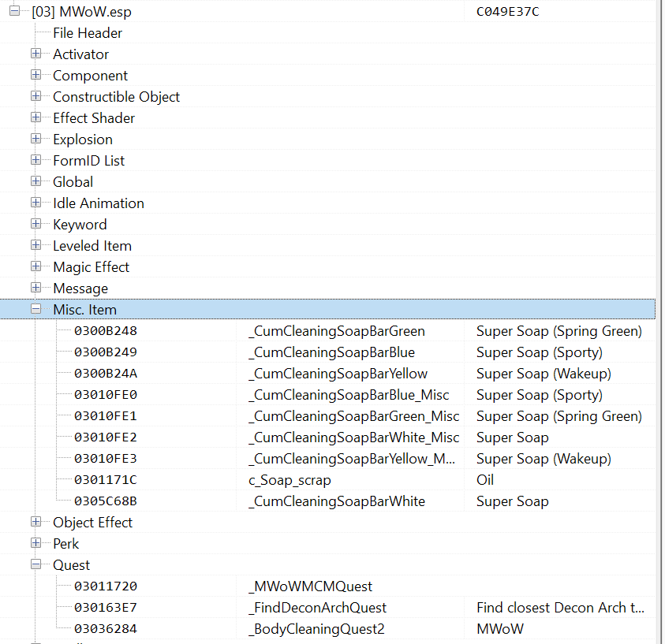Expand the Object Effect group
665x644 pixels.
click(36, 522)
